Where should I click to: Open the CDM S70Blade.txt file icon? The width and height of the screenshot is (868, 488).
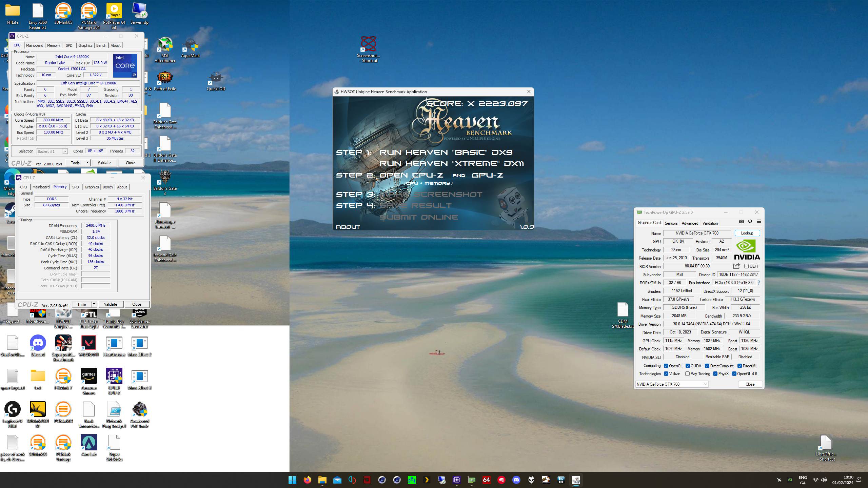tap(623, 315)
